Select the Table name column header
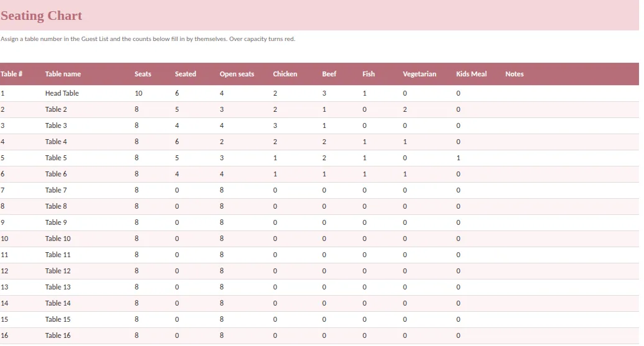The image size is (644, 346). (x=63, y=74)
